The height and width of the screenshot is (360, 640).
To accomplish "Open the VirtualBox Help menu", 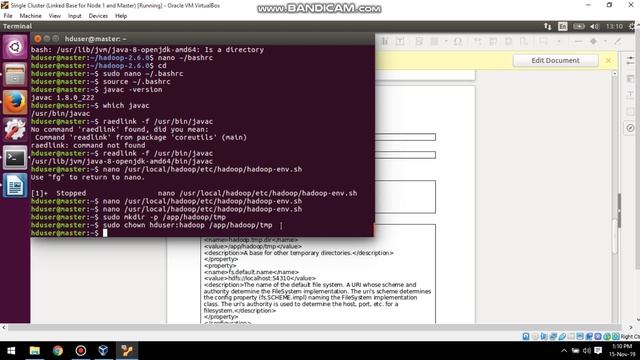I will click(121, 16).
